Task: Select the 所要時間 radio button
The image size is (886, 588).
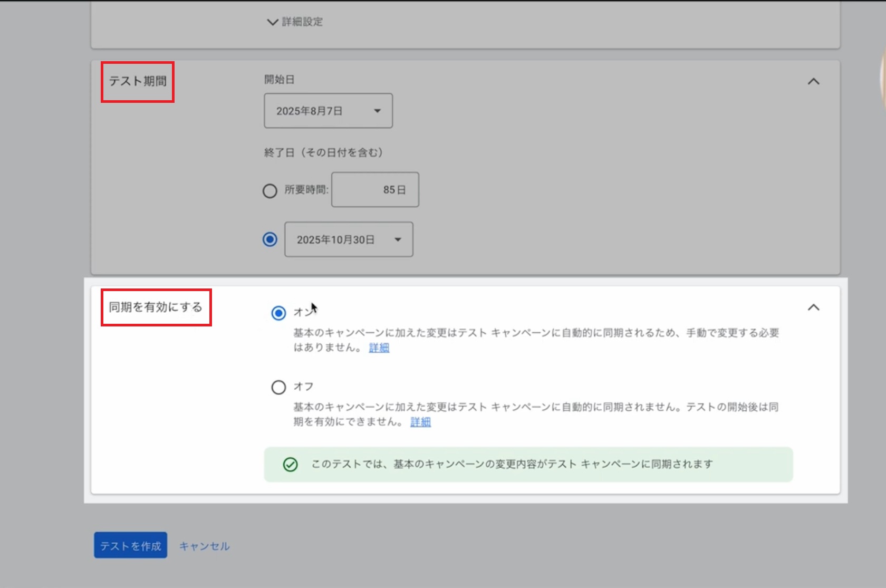Action: point(270,190)
